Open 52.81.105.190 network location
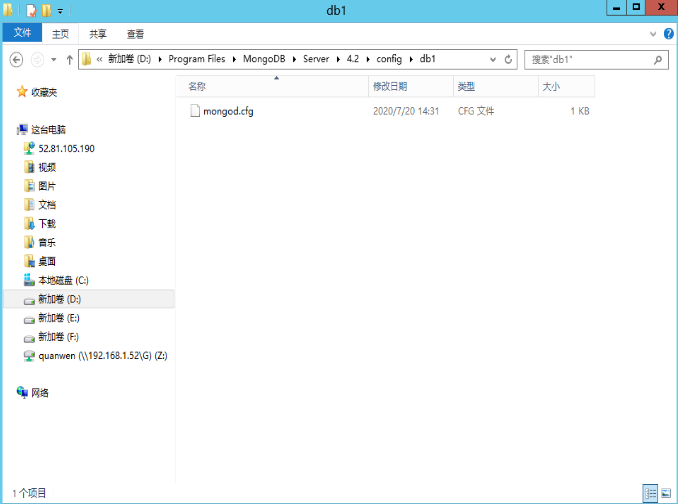This screenshot has width=678, height=504. tap(66, 149)
